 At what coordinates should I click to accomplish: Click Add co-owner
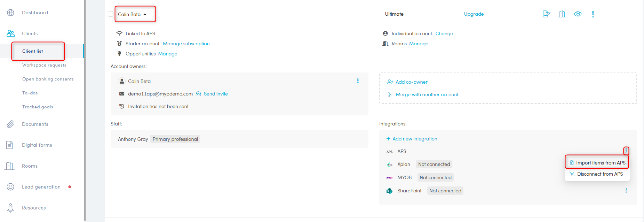411,82
